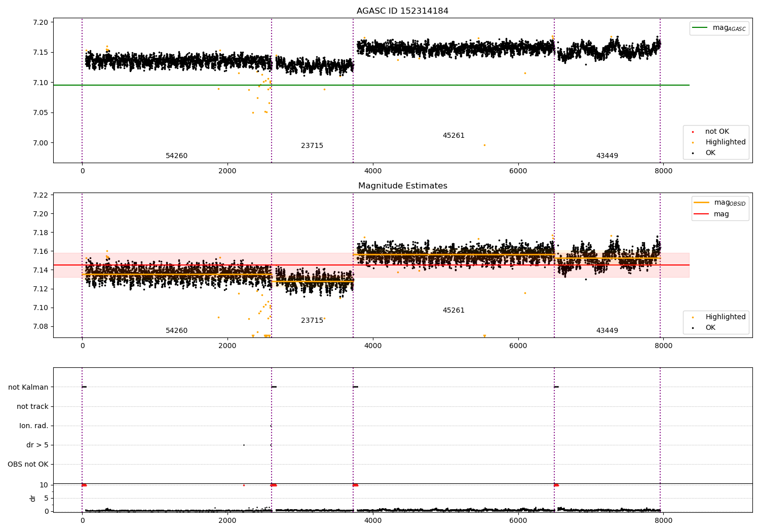Click the mag OBSID legend label
Screen dimensions: 760x532
coord(730,203)
